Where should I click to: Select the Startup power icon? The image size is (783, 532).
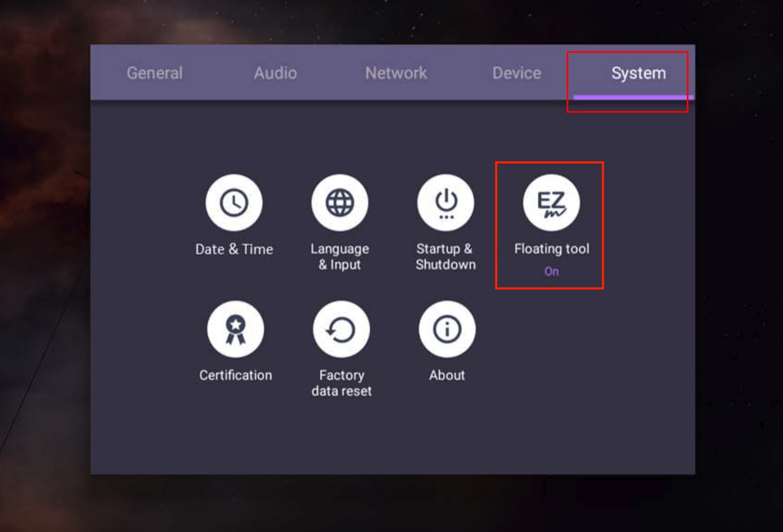(445, 203)
